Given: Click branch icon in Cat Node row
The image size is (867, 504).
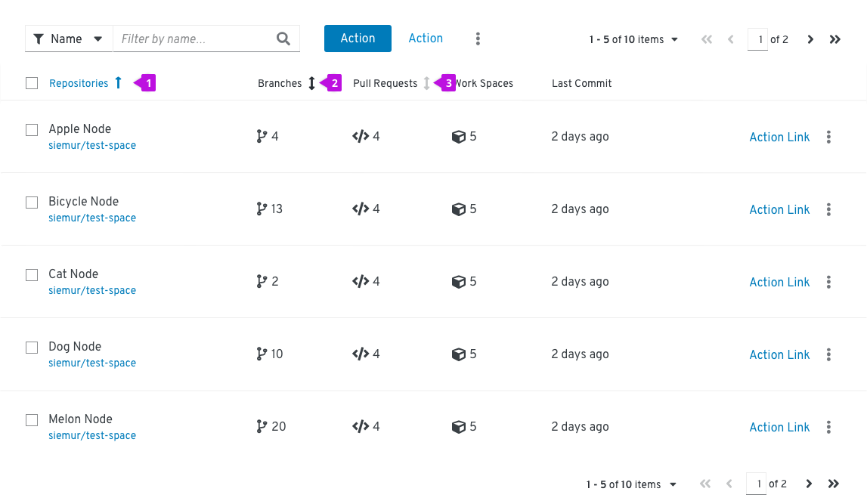Looking at the screenshot, I should 262,281.
